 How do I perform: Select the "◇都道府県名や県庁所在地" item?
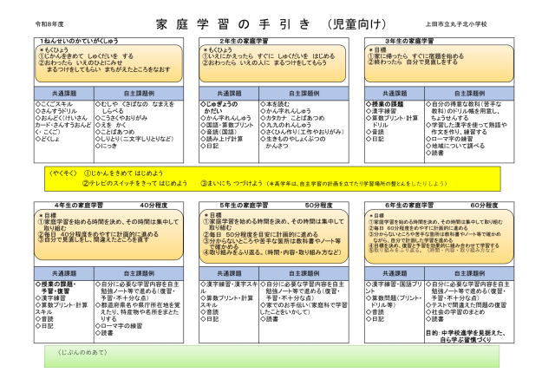[x=138, y=311]
